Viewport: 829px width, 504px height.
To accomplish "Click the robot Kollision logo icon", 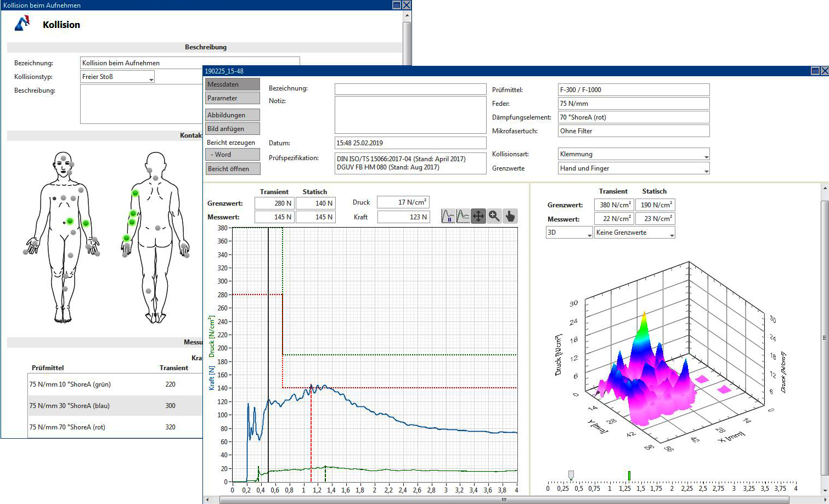I will click(22, 24).
